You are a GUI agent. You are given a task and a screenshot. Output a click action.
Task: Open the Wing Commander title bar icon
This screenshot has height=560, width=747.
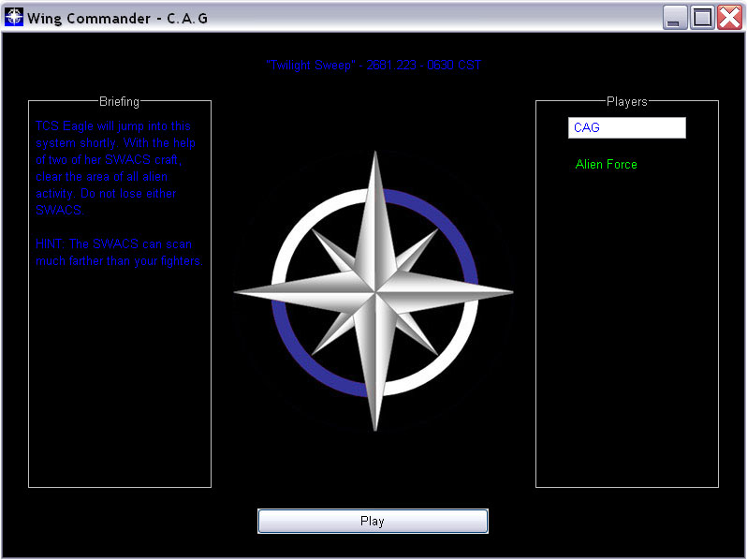(x=15, y=17)
